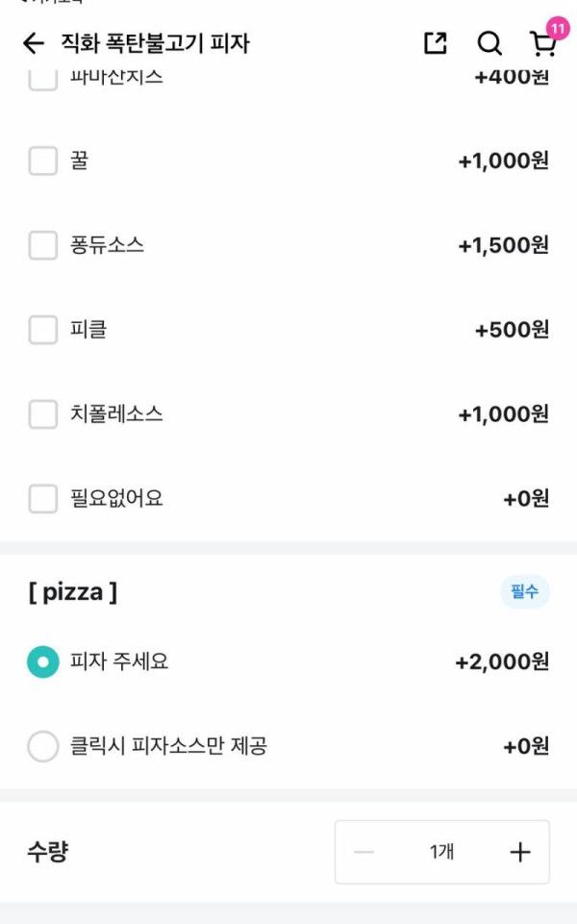Image resolution: width=577 pixels, height=924 pixels.
Task: Click the 1개 quantity display
Action: click(441, 851)
